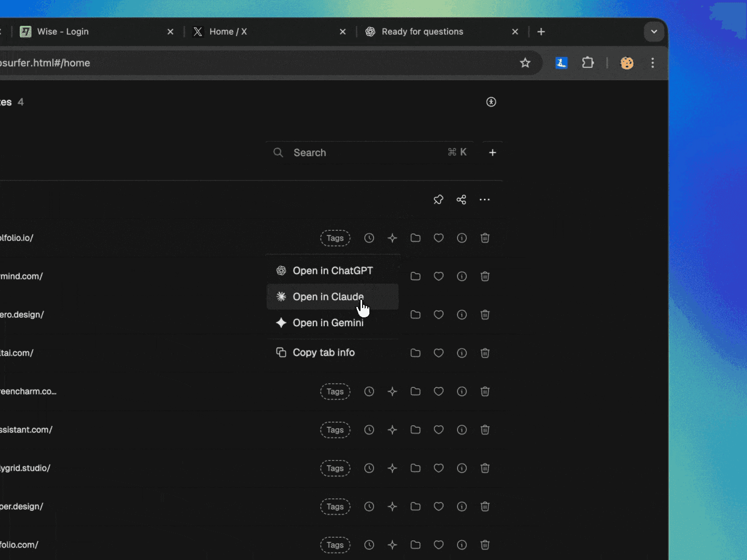Viewport: 747px width, 560px height.
Task: Open the blue surfer extension icon
Action: [561, 63]
